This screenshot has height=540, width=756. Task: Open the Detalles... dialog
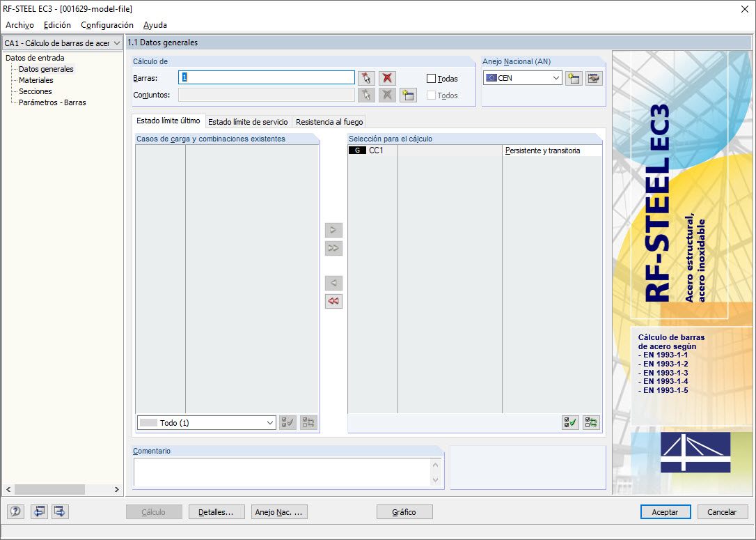216,512
